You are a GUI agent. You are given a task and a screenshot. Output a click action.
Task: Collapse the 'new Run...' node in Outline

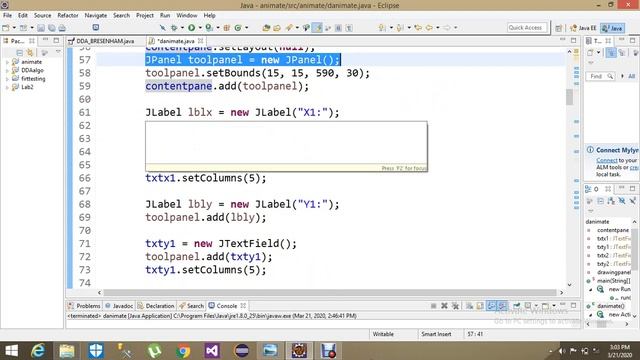click(591, 289)
